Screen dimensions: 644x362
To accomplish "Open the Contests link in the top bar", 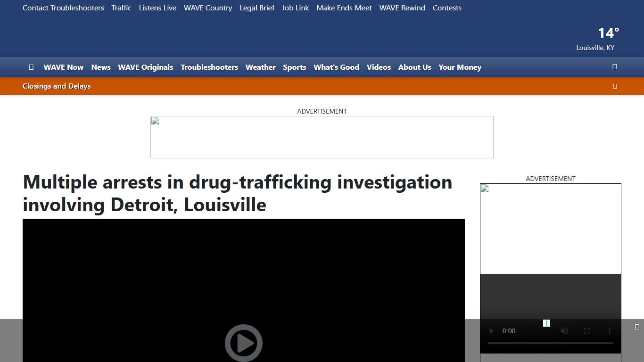I will pyautogui.click(x=447, y=8).
